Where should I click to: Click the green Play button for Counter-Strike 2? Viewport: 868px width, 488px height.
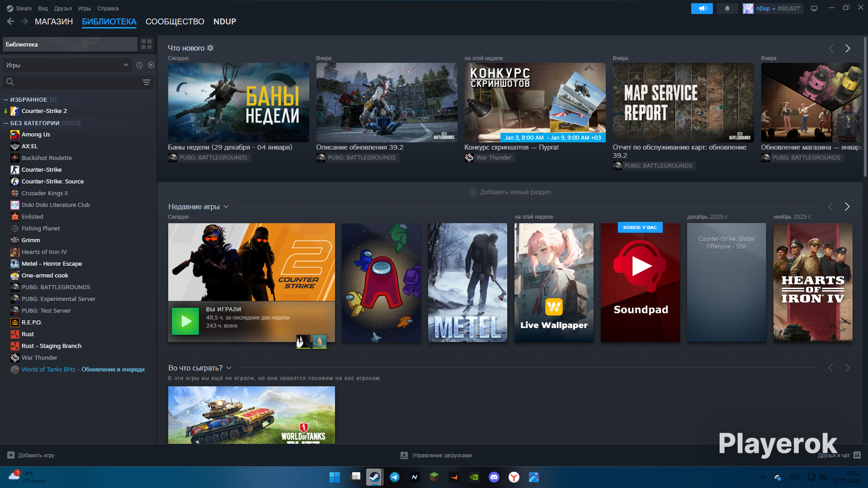point(186,321)
